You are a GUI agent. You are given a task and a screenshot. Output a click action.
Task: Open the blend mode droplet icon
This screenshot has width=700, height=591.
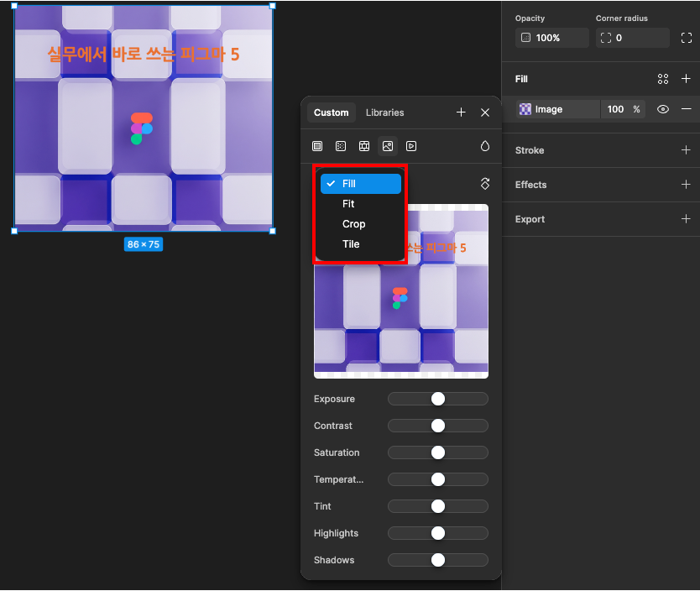(x=485, y=146)
